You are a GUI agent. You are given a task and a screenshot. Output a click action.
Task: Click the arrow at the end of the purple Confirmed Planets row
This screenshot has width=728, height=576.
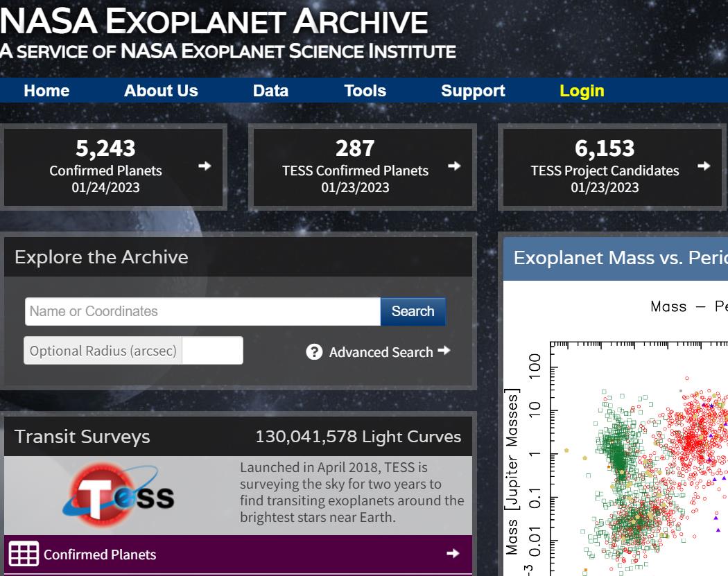(x=453, y=553)
